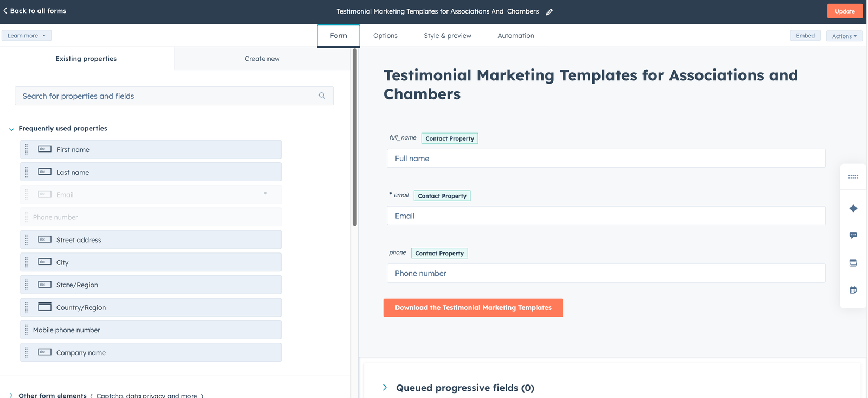The width and height of the screenshot is (868, 398).
Task: Click the text field icon beside Street address
Action: pyautogui.click(x=45, y=239)
